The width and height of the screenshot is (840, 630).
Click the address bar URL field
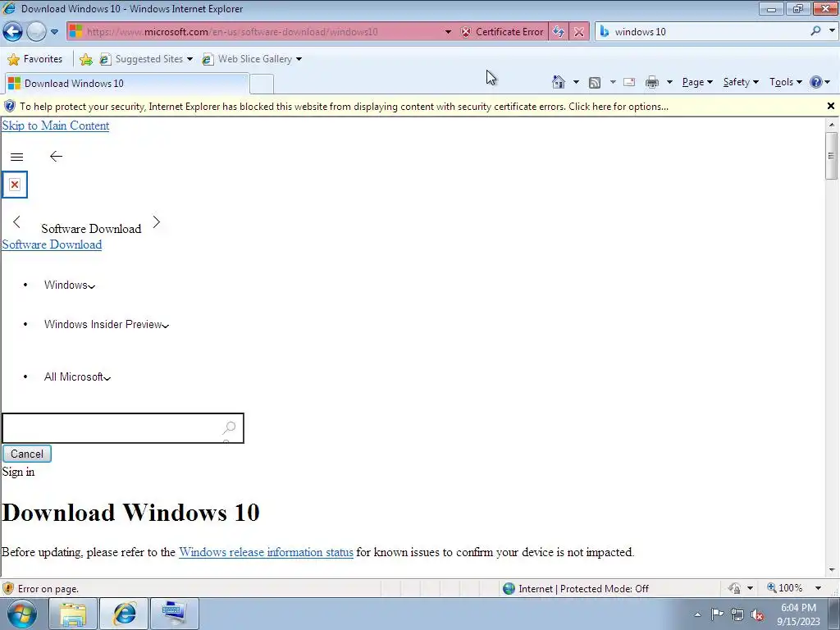click(262, 32)
